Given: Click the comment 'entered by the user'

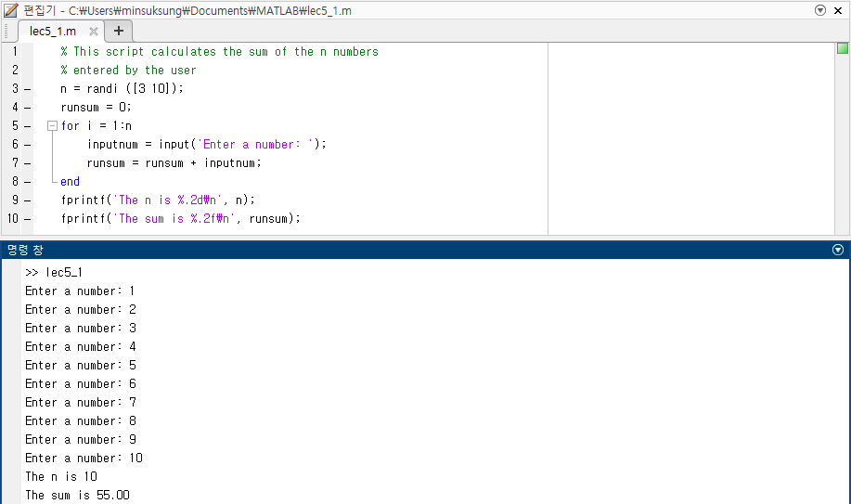Looking at the screenshot, I should click(x=128, y=70).
